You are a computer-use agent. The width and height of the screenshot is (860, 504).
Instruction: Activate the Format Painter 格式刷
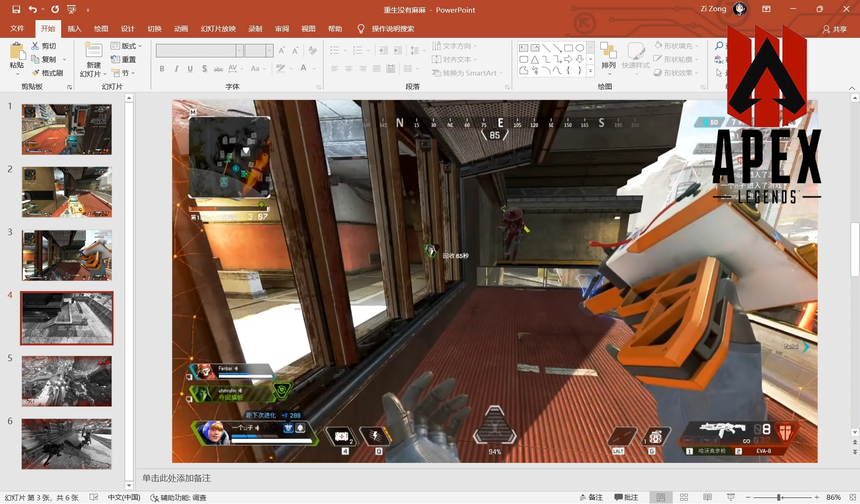tap(47, 73)
